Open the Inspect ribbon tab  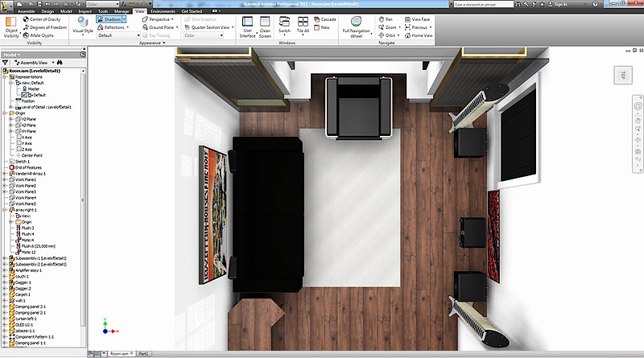click(84, 11)
